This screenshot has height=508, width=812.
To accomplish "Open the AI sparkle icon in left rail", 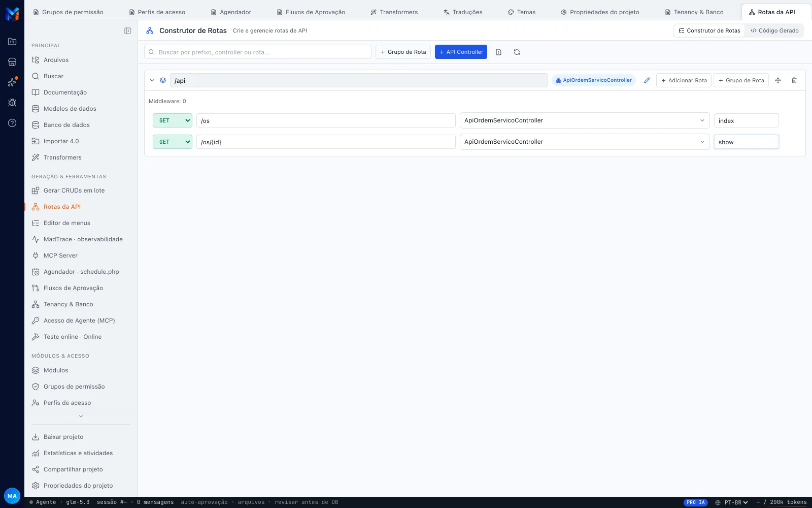I will tap(12, 82).
